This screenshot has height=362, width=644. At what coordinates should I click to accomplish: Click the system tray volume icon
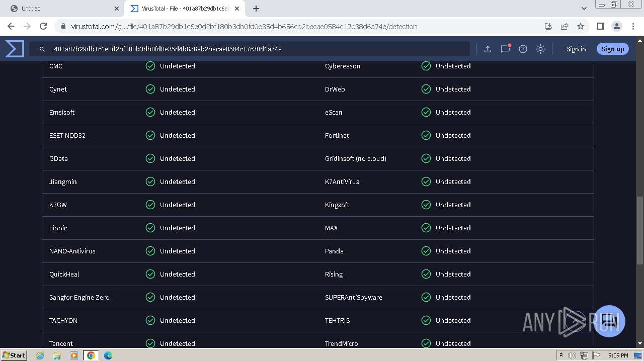(572, 355)
